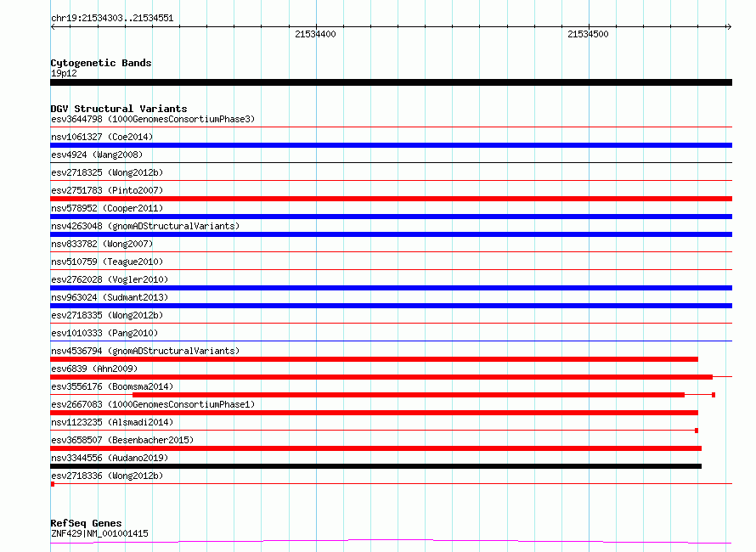The height and width of the screenshot is (552, 756).
Task: Click the black bar under nsv3344556
Action: click(x=375, y=466)
